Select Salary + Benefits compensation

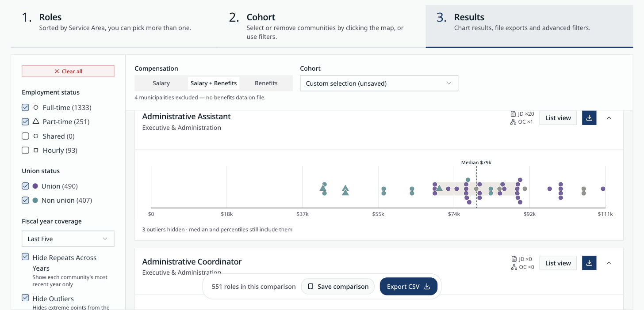tap(214, 83)
